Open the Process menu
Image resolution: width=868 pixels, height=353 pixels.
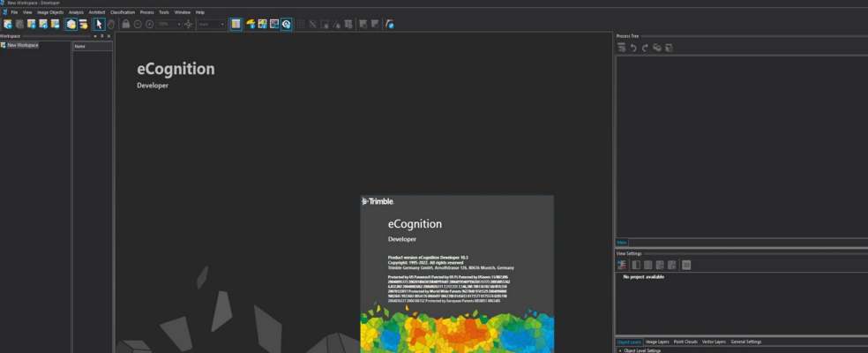tap(146, 12)
